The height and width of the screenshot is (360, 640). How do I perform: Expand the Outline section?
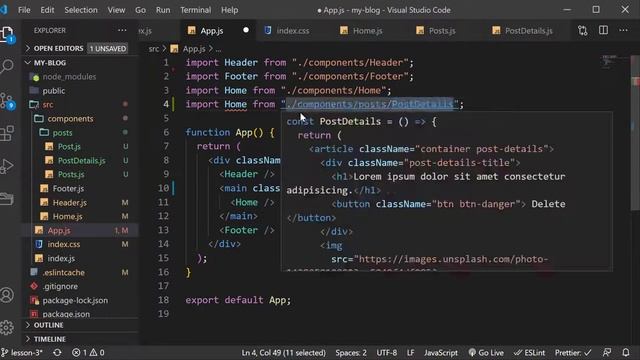click(48, 325)
